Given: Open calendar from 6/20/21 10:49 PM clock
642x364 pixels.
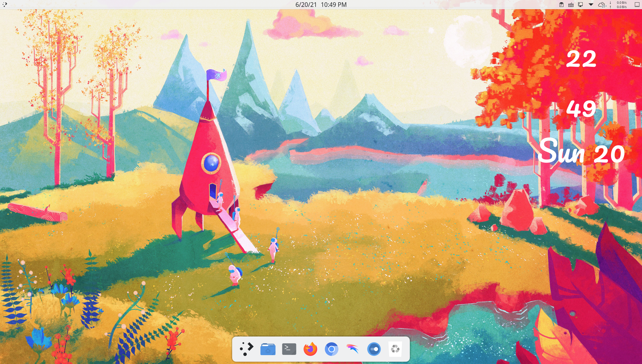Looking at the screenshot, I should (321, 5).
